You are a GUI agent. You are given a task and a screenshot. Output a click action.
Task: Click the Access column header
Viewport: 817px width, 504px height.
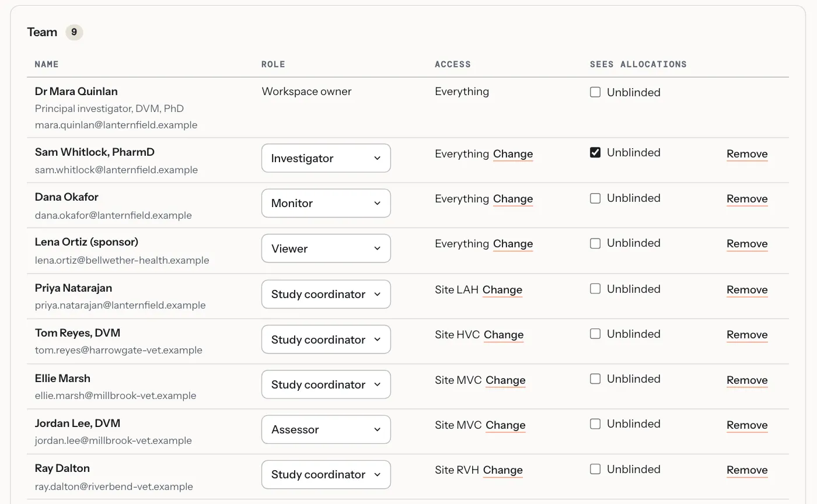[453, 64]
